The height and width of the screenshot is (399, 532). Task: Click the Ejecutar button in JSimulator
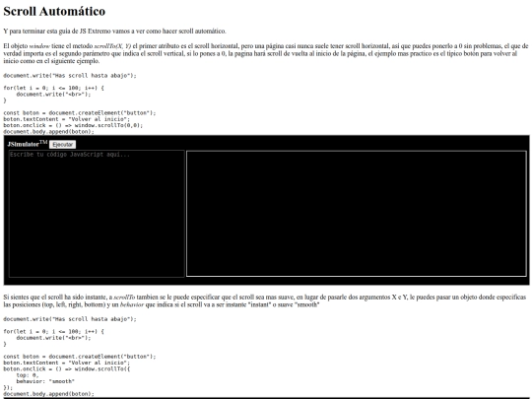tap(62, 145)
